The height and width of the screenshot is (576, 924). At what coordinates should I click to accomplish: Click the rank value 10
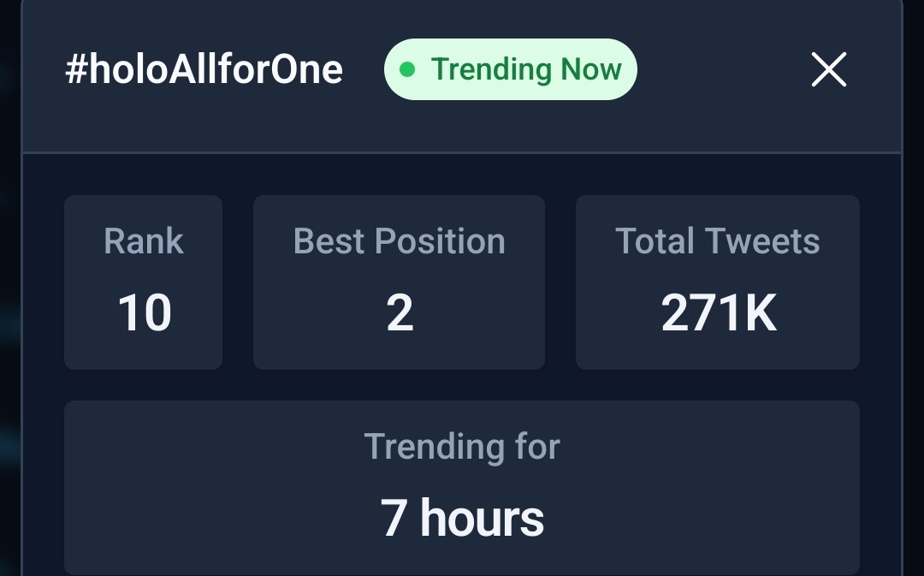point(144,313)
